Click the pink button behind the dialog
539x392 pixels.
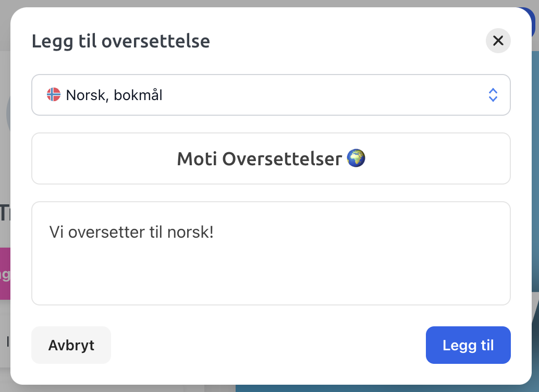(x=5, y=273)
